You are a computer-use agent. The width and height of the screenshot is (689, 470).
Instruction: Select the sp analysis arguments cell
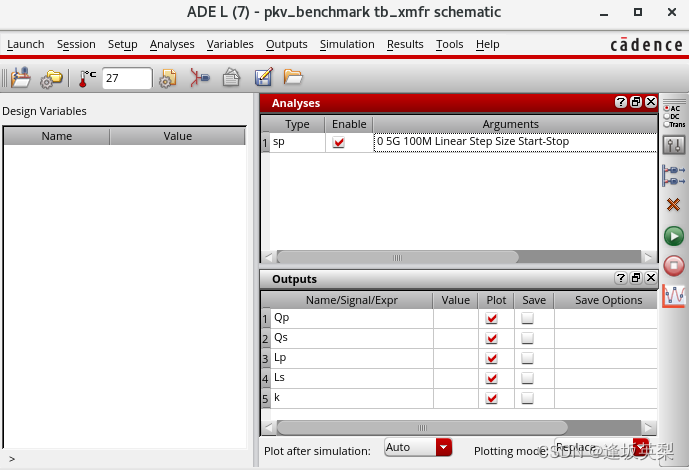coord(515,142)
